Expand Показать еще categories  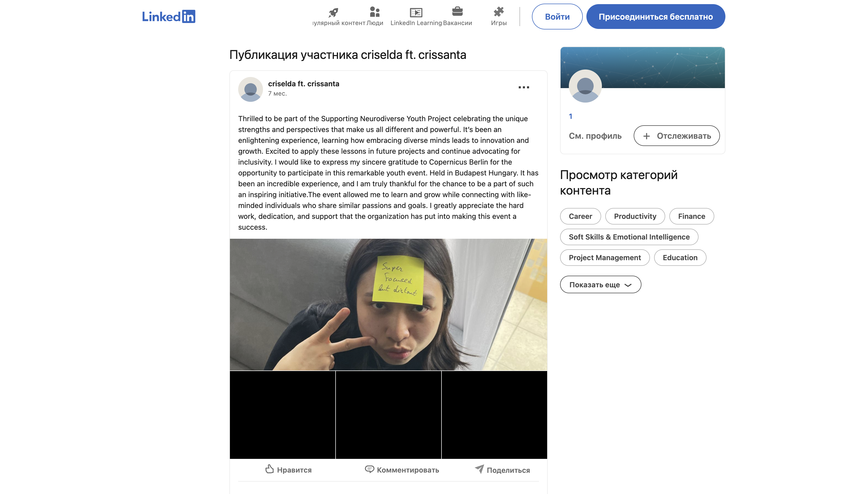coord(600,285)
